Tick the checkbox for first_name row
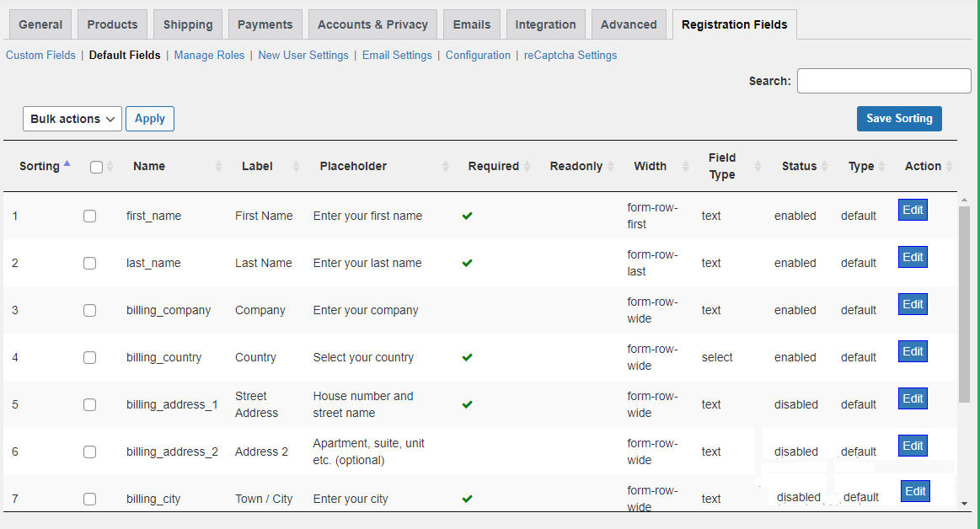980x529 pixels. pos(90,216)
